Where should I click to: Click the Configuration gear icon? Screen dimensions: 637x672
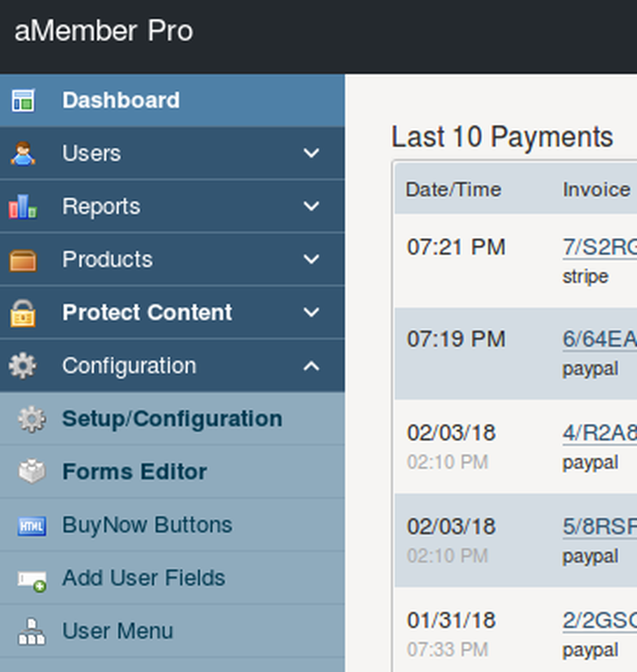point(23,366)
